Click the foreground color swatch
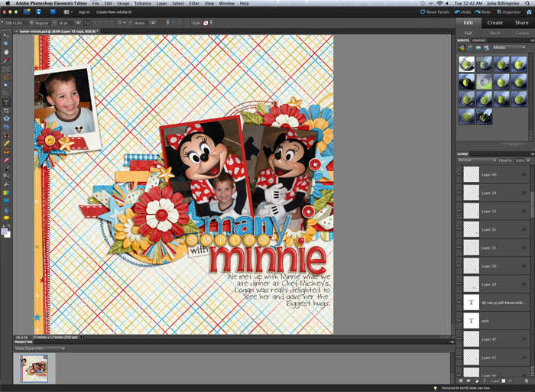Screen dimensions: 535x392 click(5, 232)
